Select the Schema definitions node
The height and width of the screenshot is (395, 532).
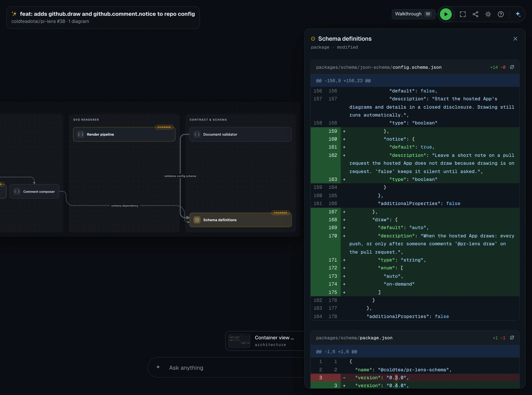click(240, 220)
